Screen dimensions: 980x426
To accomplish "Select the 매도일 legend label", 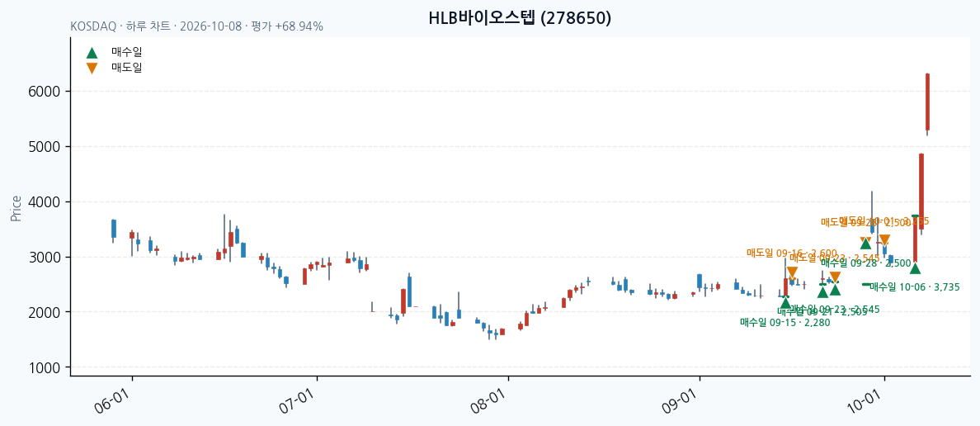I will (127, 68).
